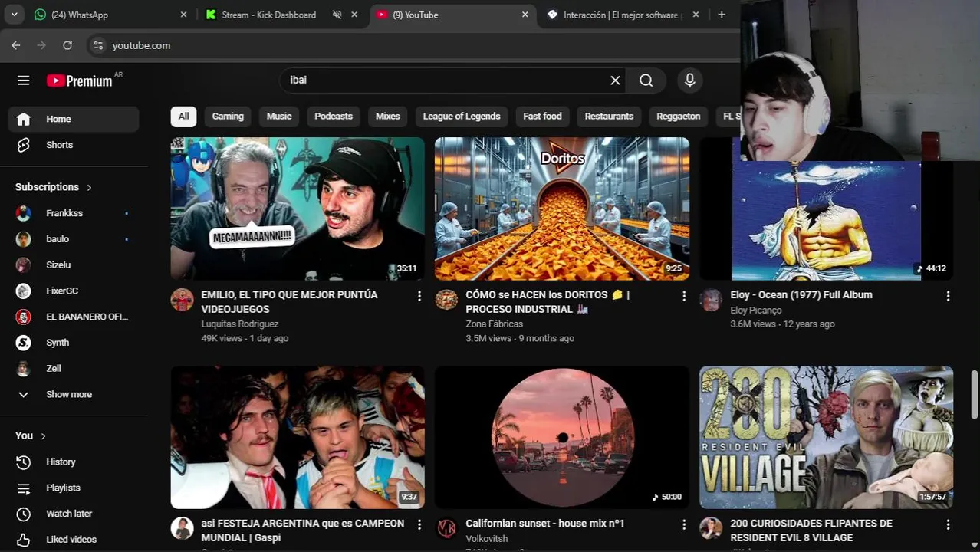980x552 pixels.
Task: Select the Fast food chip
Action: (x=542, y=116)
